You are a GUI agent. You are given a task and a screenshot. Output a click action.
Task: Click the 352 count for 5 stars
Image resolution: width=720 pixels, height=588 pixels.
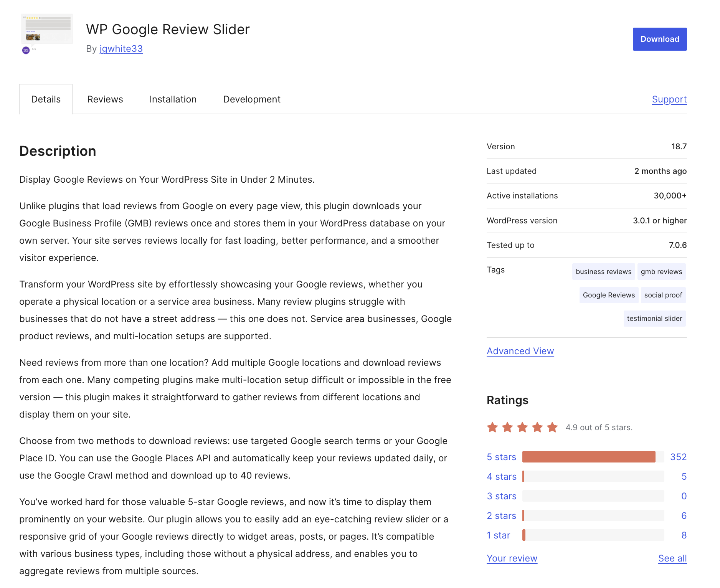point(678,457)
